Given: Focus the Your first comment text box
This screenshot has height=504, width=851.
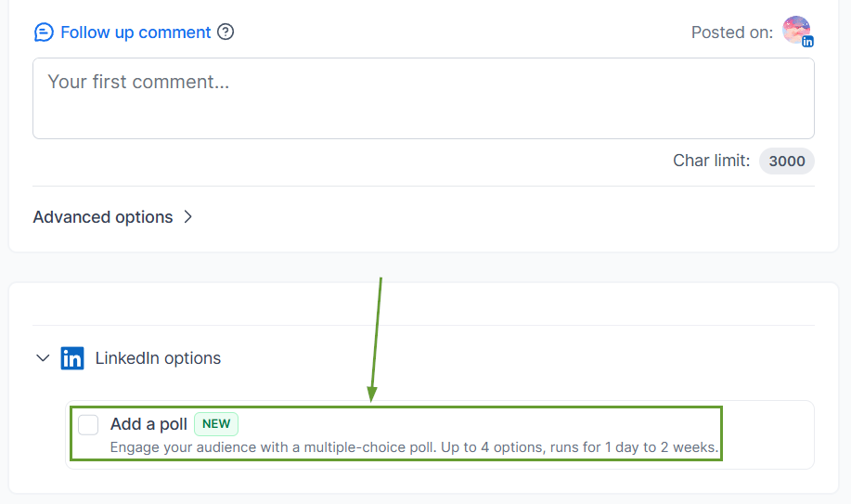Looking at the screenshot, I should point(423,98).
